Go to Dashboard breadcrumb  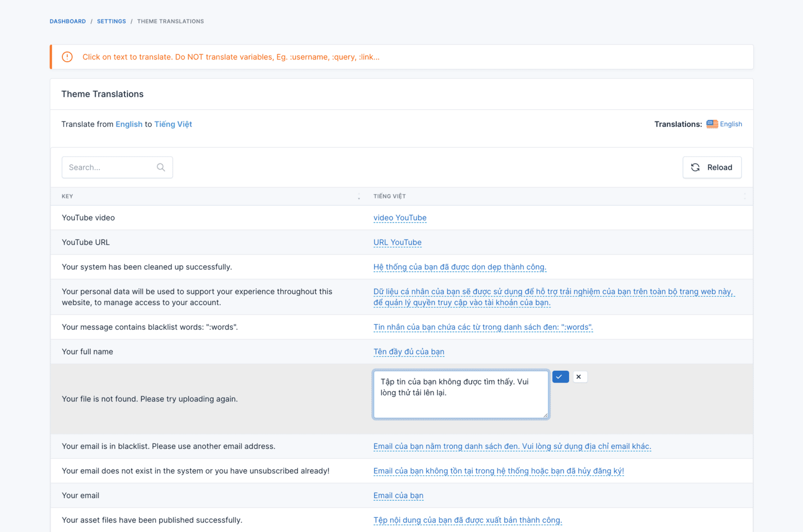[x=68, y=21]
